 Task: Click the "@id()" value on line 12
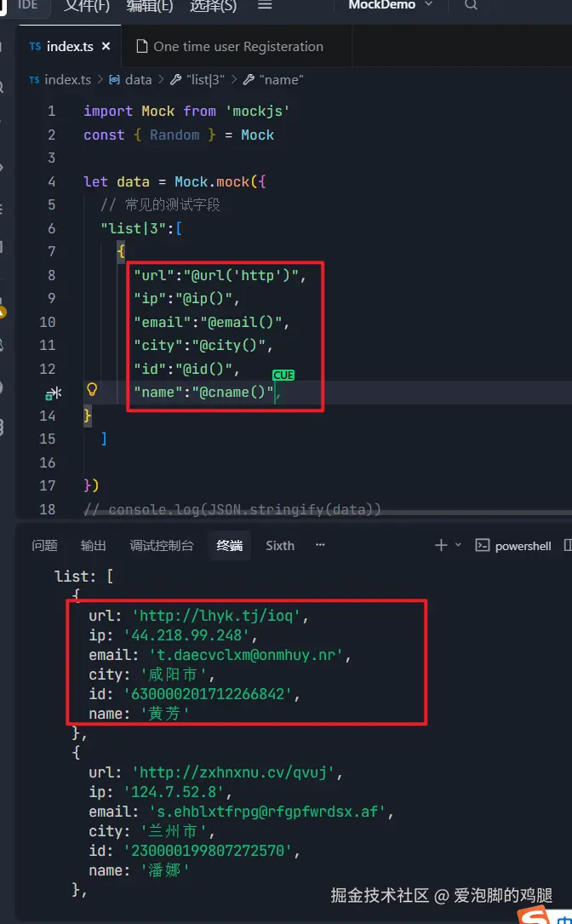coord(203,368)
